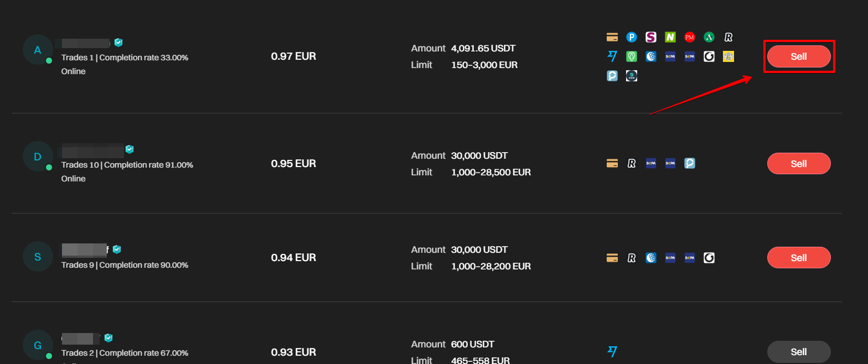Screen dimensions: 868x364
Task: Click the Revolut icon in the 0.94 EUR offer
Action: click(632, 257)
